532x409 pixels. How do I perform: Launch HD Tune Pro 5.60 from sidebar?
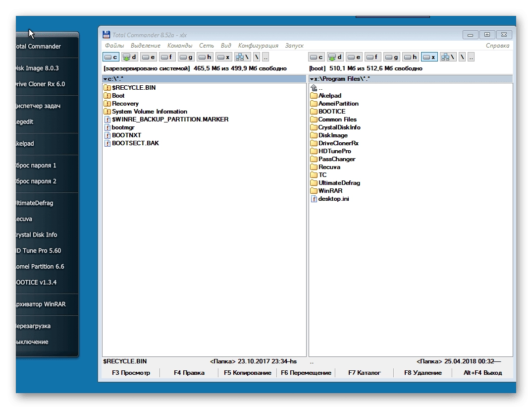(39, 251)
